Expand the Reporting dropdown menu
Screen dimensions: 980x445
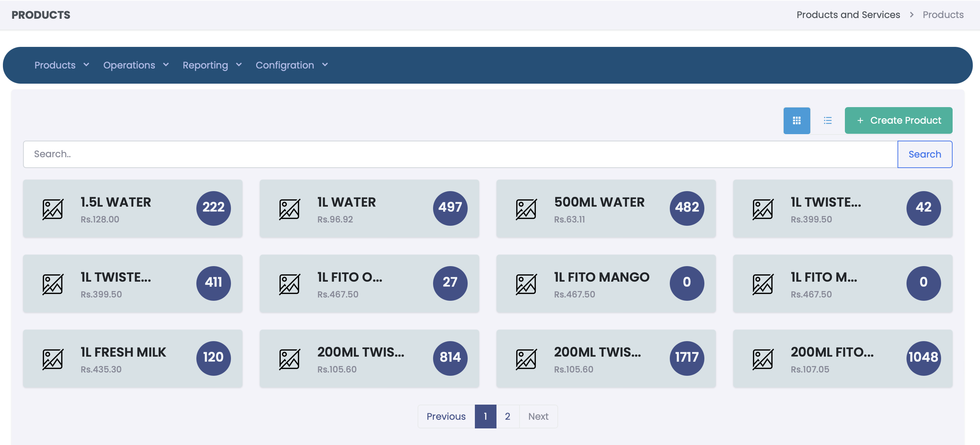click(x=212, y=65)
